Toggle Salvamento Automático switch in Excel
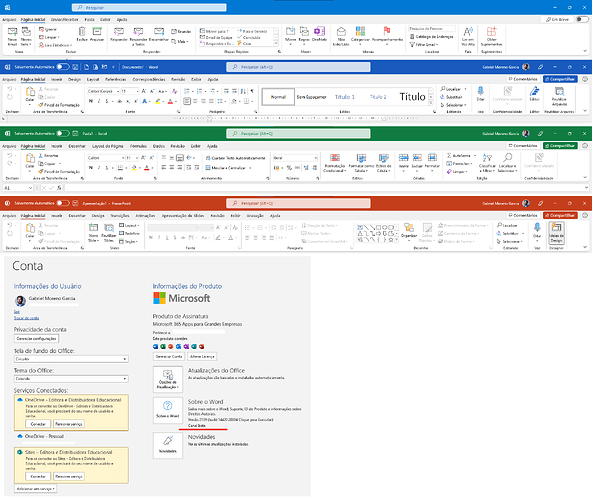This screenshot has height=500, width=592. (63, 133)
